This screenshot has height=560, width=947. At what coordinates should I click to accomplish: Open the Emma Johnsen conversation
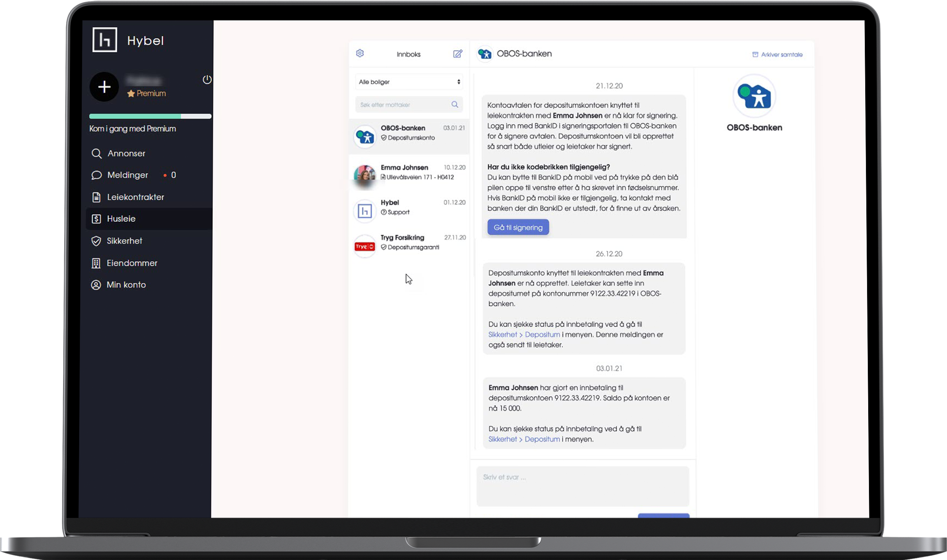[409, 173]
